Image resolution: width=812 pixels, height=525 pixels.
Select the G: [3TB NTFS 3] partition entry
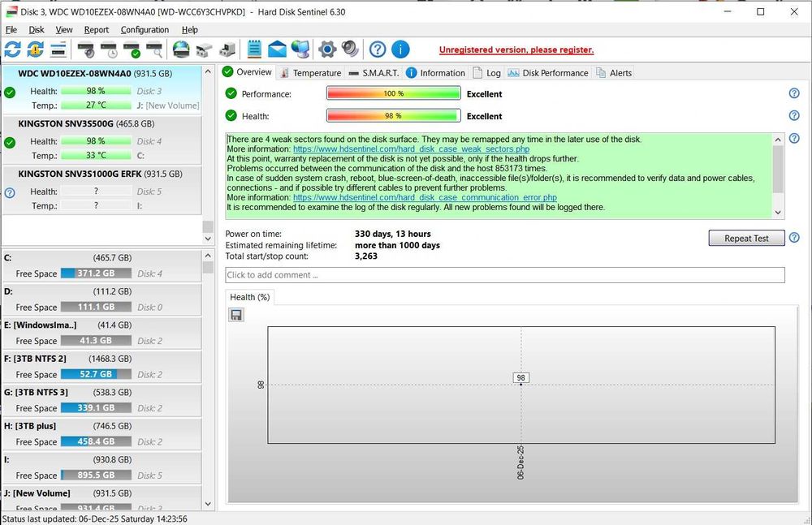click(102, 400)
